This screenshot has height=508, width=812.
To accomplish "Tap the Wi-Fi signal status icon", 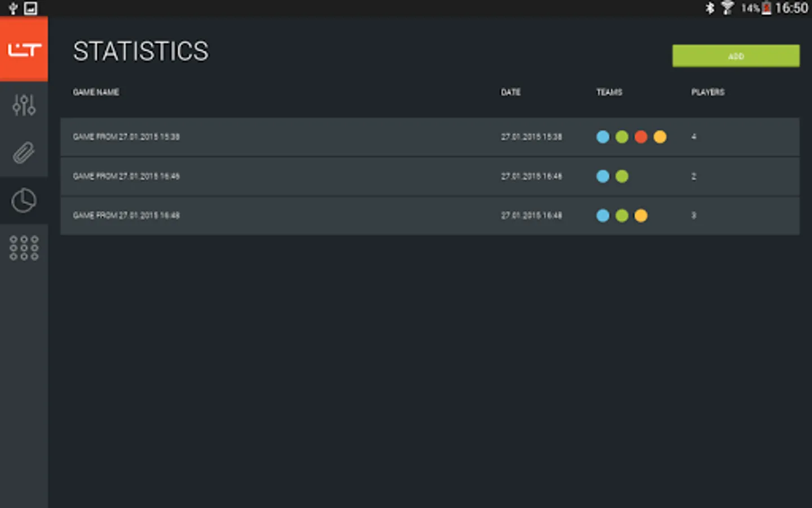I will point(727,8).
